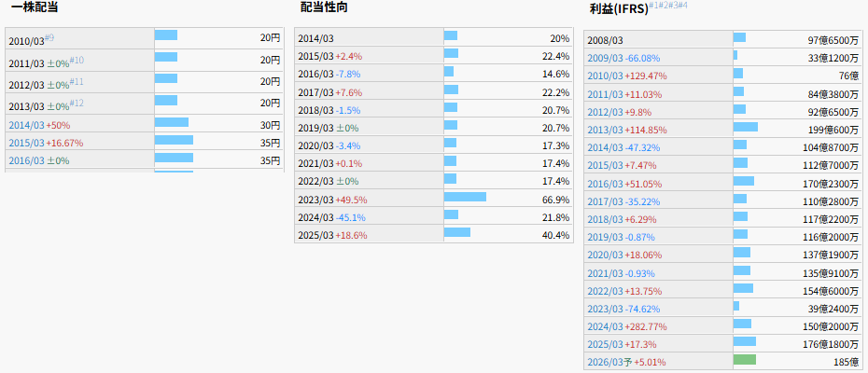Open 2014/03 +50% link in 一株配当 table
868x373 pixels.
39,125
